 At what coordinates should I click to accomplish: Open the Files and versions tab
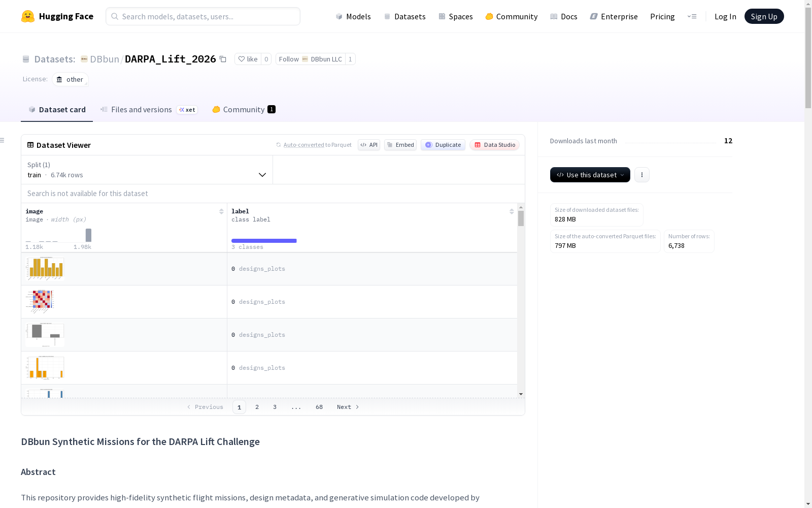pos(149,110)
